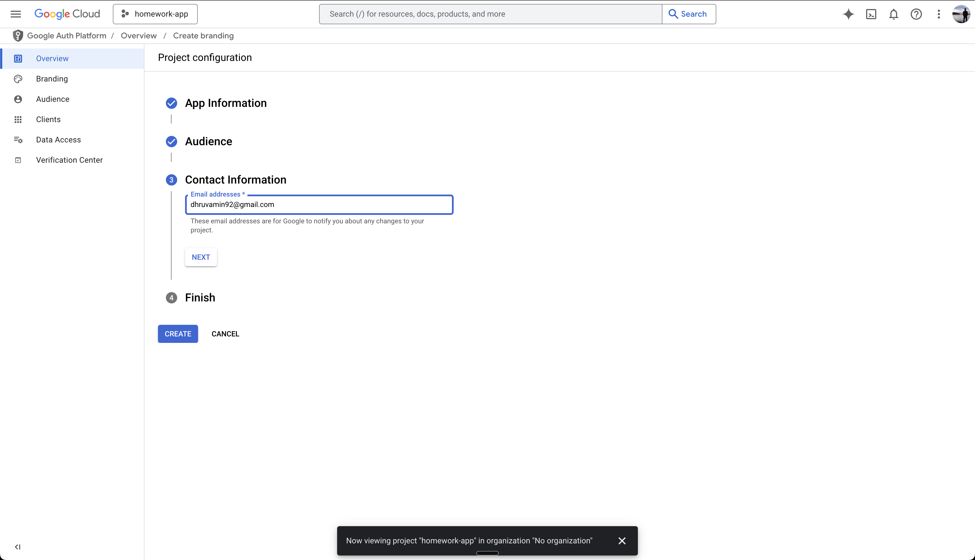Open the main navigation hamburger menu

[16, 14]
